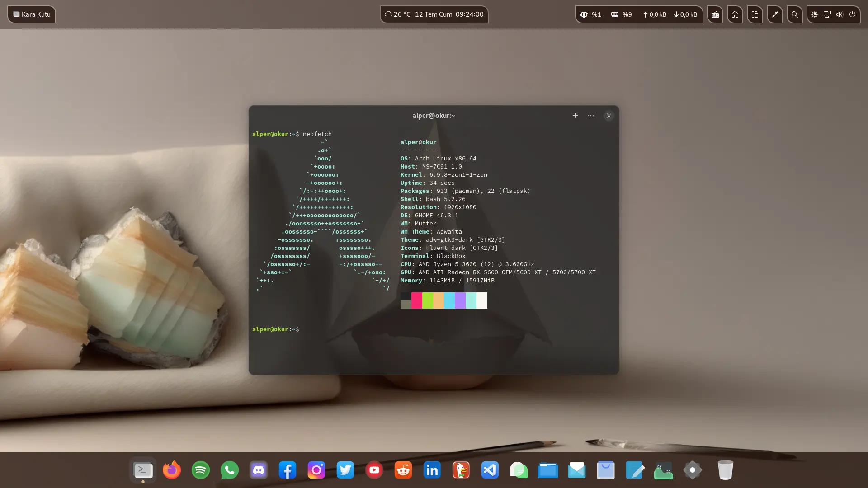Click the 'OS: Arch Linux x86_64' line

[439, 159]
